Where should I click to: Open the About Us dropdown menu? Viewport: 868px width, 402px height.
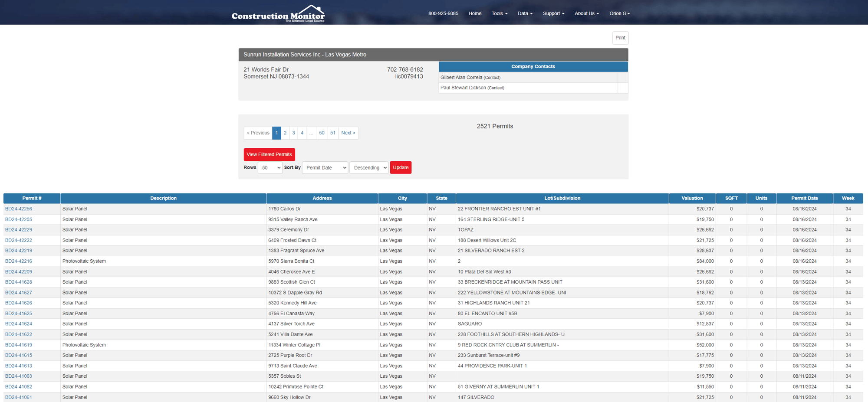pyautogui.click(x=587, y=13)
